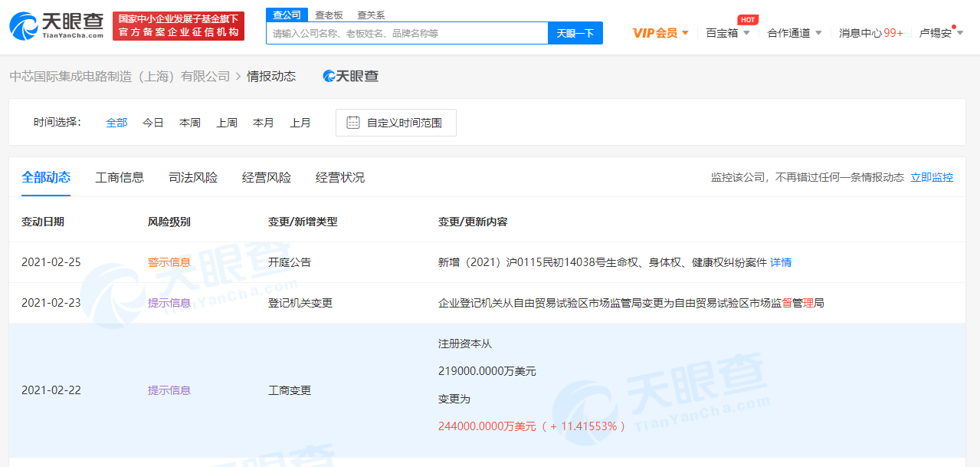Viewport: 980px width, 467px height.
Task: Open 详情 for the court announcement row
Action: pyautogui.click(x=781, y=262)
